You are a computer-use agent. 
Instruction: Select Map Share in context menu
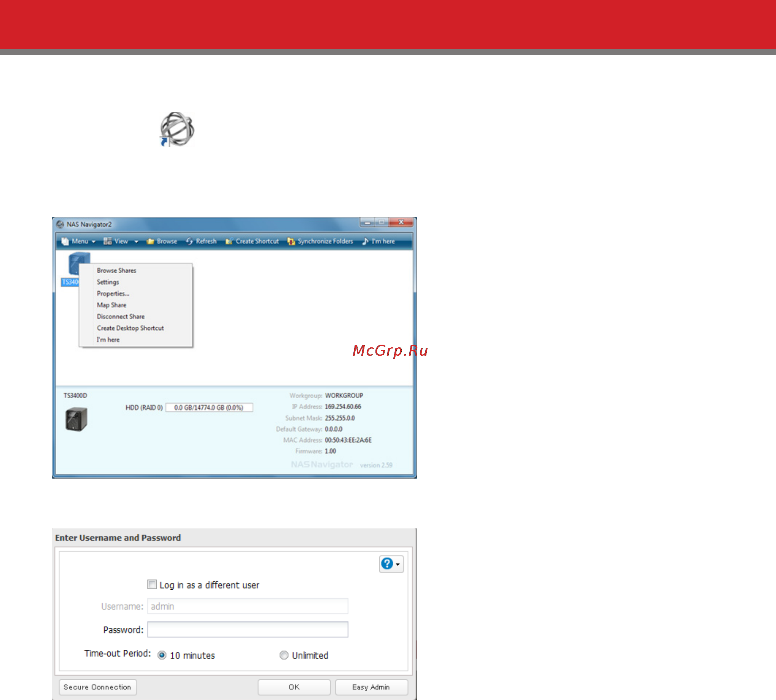(111, 305)
